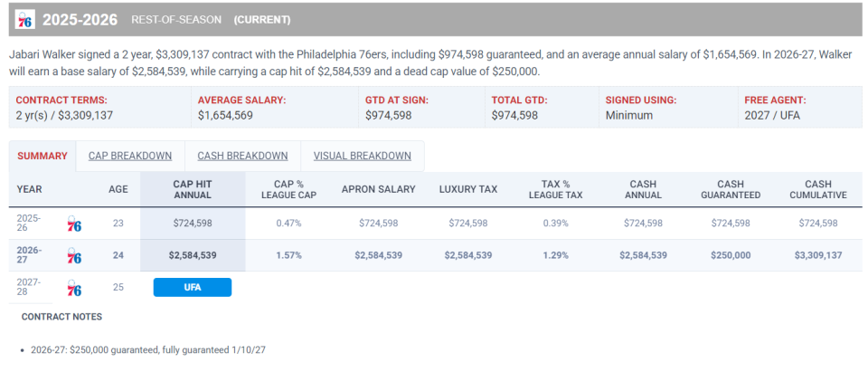Click the Apron Salary column header
This screenshot has width=868, height=372.
pyautogui.click(x=379, y=189)
